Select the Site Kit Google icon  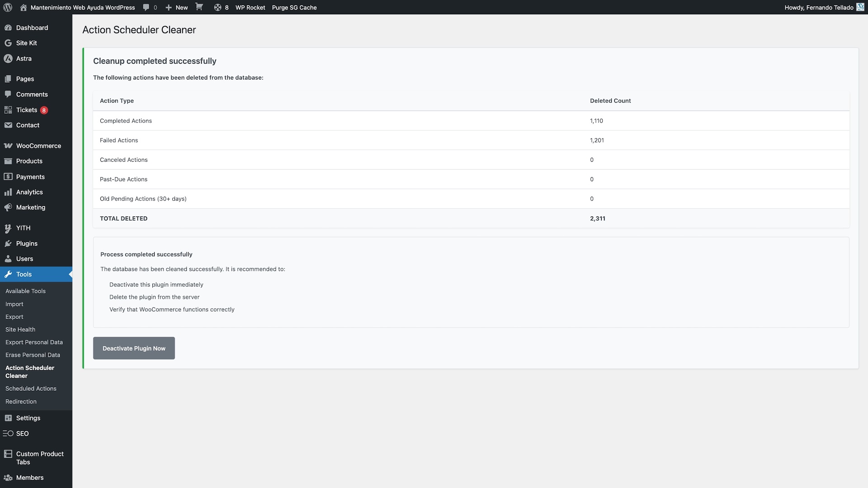pyautogui.click(x=9, y=43)
